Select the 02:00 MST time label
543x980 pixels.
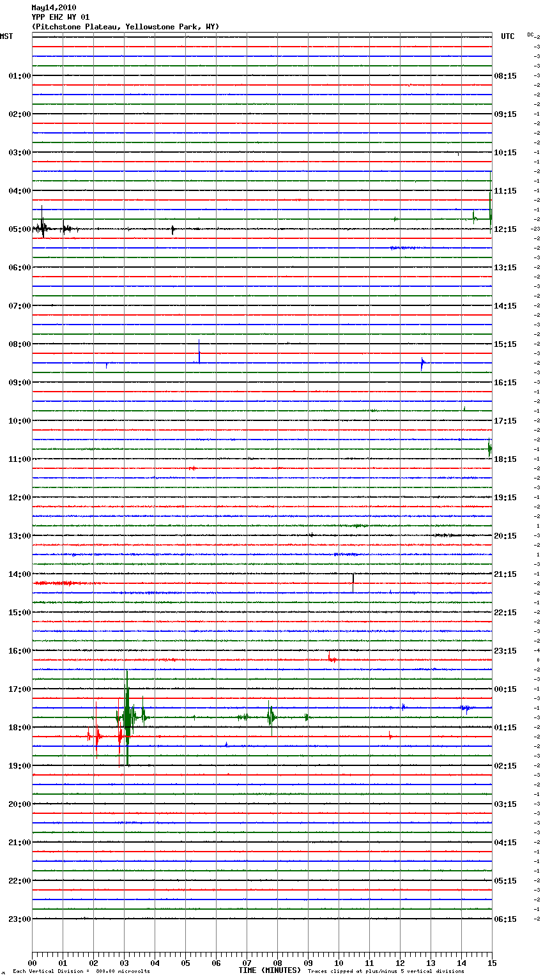(x=20, y=114)
